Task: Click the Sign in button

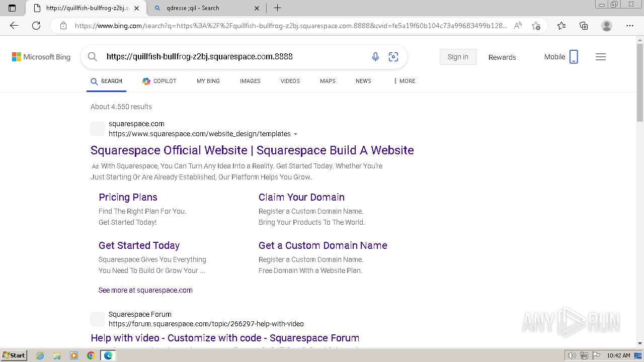Action: (458, 57)
